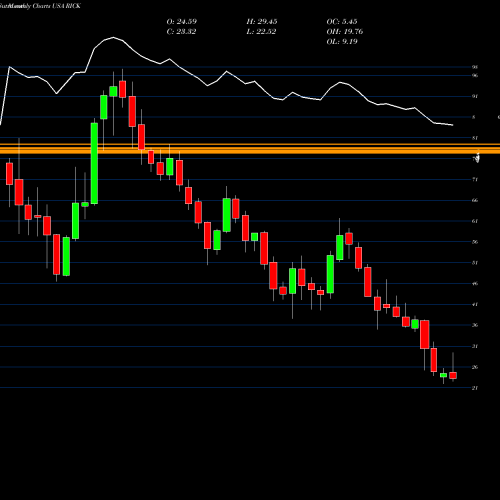The width and height of the screenshot is (500, 500).
Task: Click the first red candlestick on the left
Action: tap(9, 173)
